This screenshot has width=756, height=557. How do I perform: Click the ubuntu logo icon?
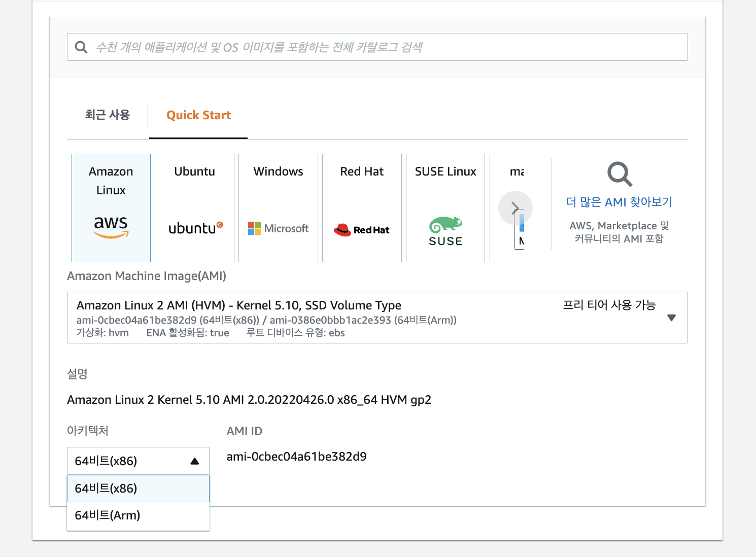195,228
